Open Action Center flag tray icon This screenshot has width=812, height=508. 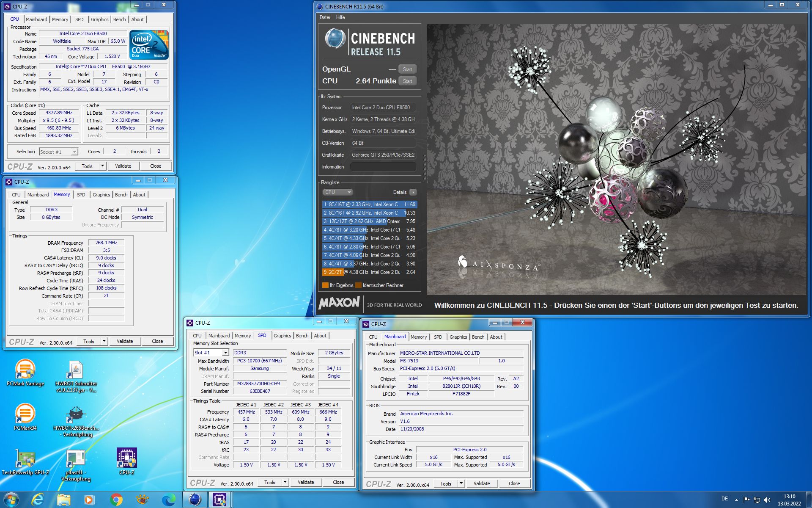pos(746,500)
